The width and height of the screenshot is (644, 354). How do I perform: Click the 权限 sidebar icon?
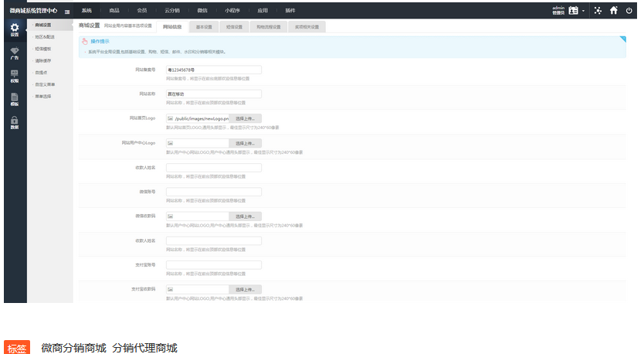(x=15, y=76)
